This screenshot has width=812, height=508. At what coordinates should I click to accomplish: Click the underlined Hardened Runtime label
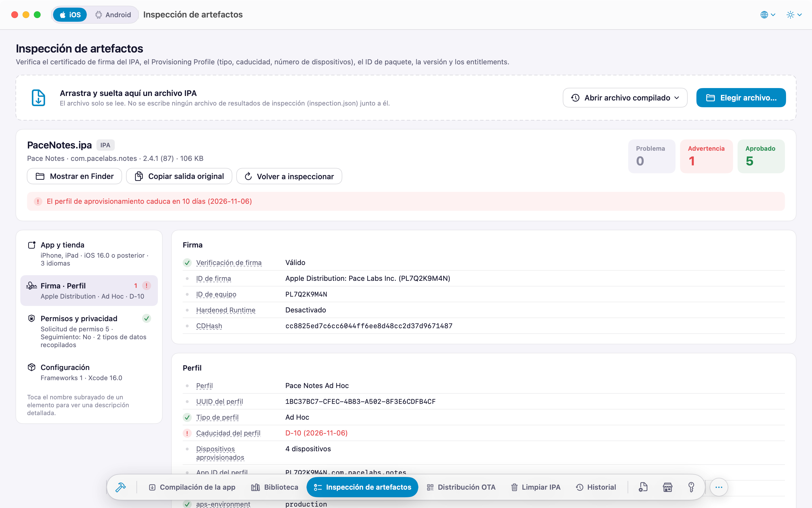(x=226, y=310)
